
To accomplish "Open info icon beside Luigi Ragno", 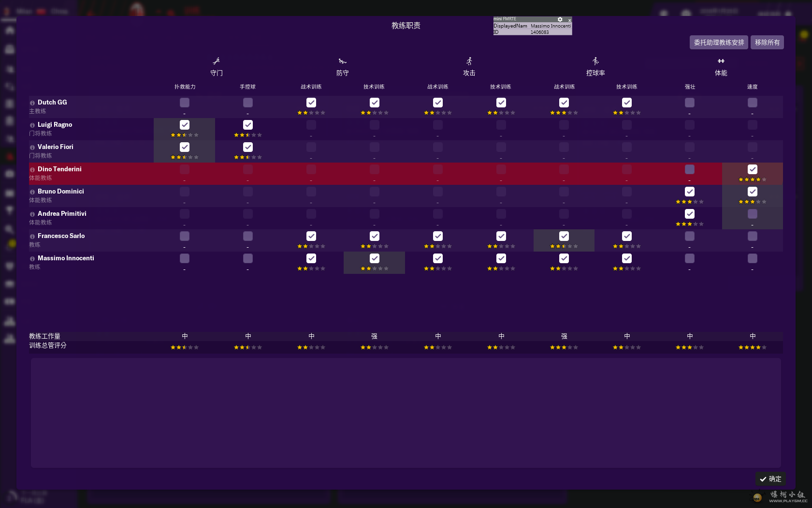I will coord(32,125).
